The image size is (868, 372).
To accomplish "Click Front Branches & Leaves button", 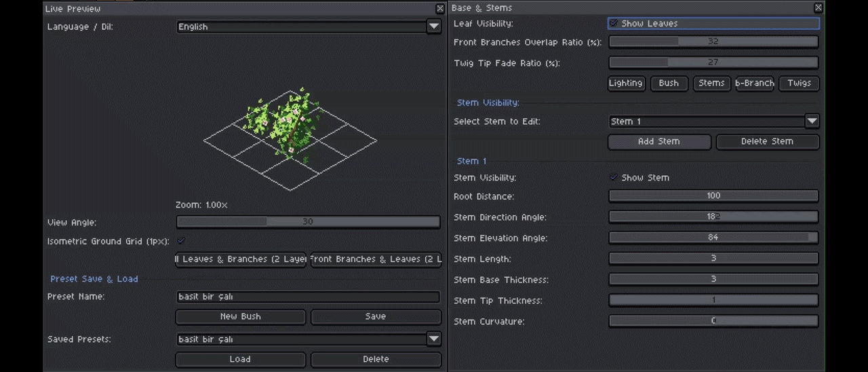I will point(376,259).
